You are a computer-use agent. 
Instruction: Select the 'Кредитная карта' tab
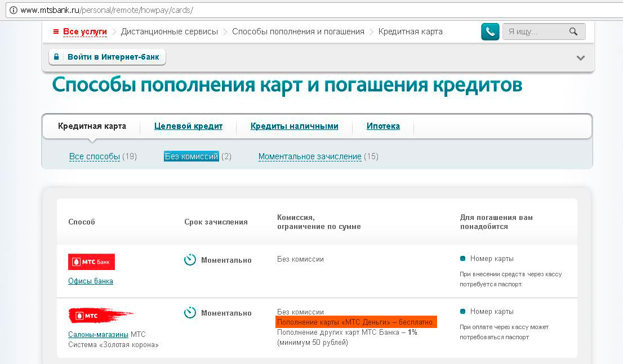92,126
